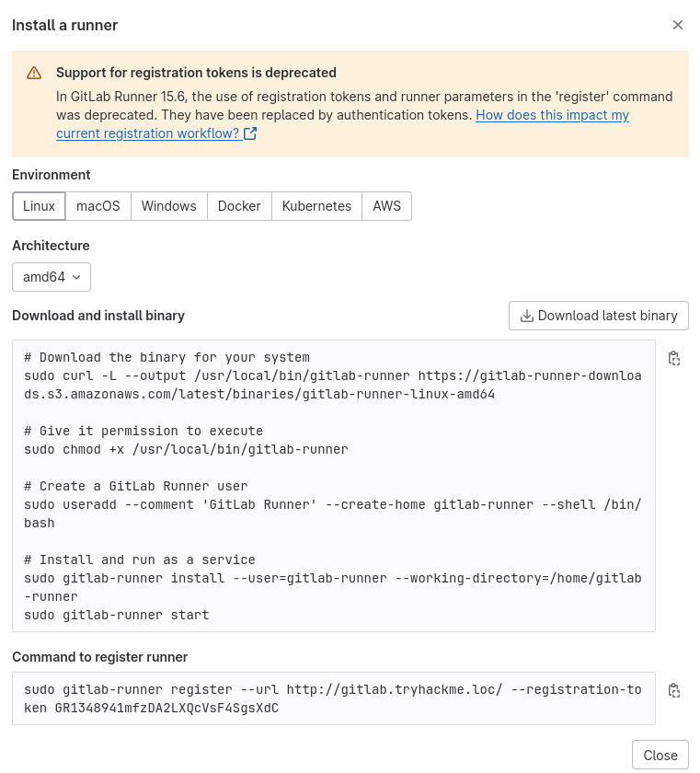The image size is (700, 773).
Task: Click the warning triangle icon in the alert
Action: tap(34, 73)
